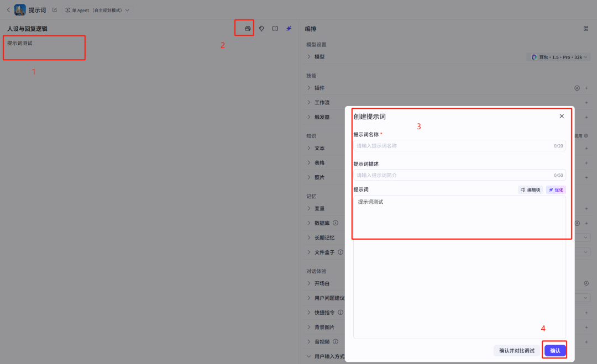This screenshot has width=597, height=364.
Task: Open the 知识 settings gear icon
Action: 586,136
